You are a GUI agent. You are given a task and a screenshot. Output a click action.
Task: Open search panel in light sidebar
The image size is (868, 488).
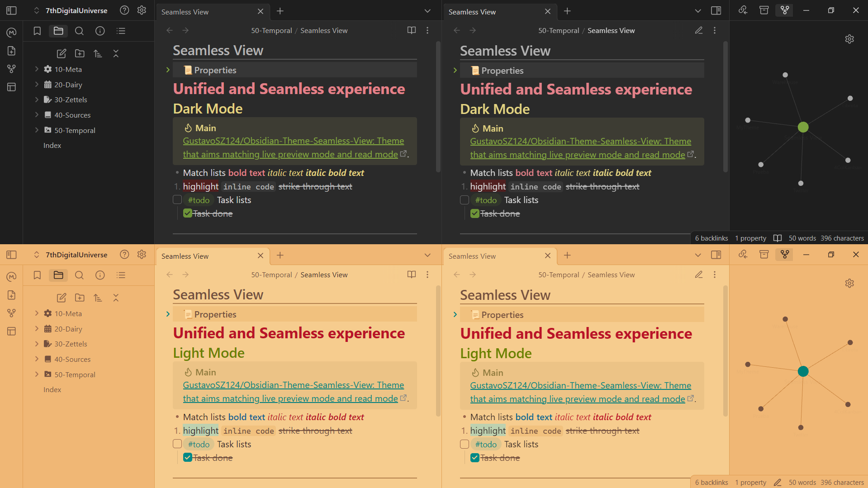tap(79, 275)
